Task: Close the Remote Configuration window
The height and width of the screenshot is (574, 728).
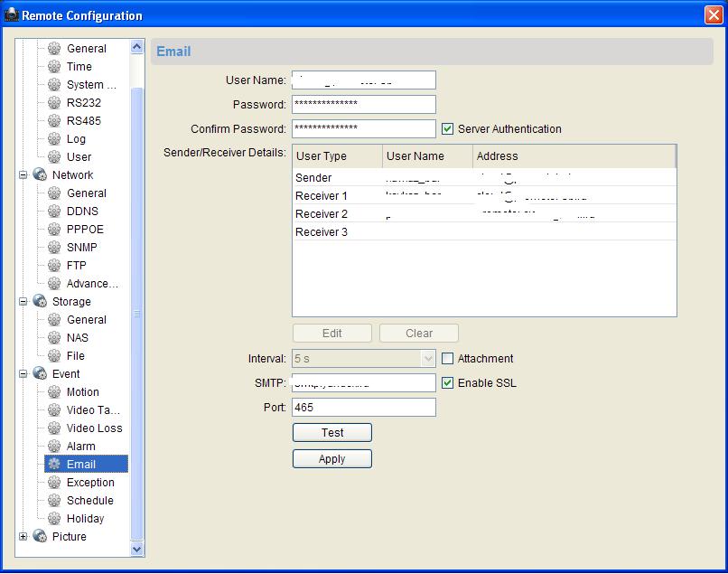Action: pyautogui.click(x=714, y=15)
